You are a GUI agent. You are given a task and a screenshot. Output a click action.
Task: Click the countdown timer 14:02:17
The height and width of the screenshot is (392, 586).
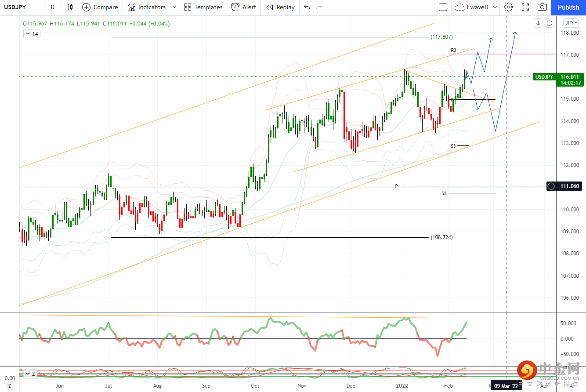(x=571, y=83)
